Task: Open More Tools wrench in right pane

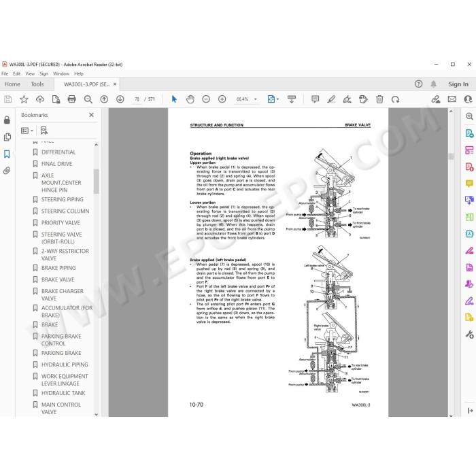Action: pos(469,335)
